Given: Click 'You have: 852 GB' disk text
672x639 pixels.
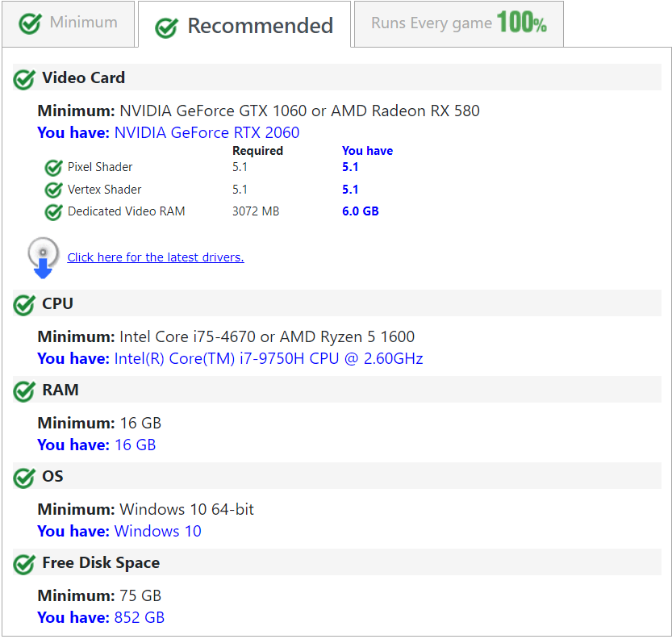Looking at the screenshot, I should point(101,617).
